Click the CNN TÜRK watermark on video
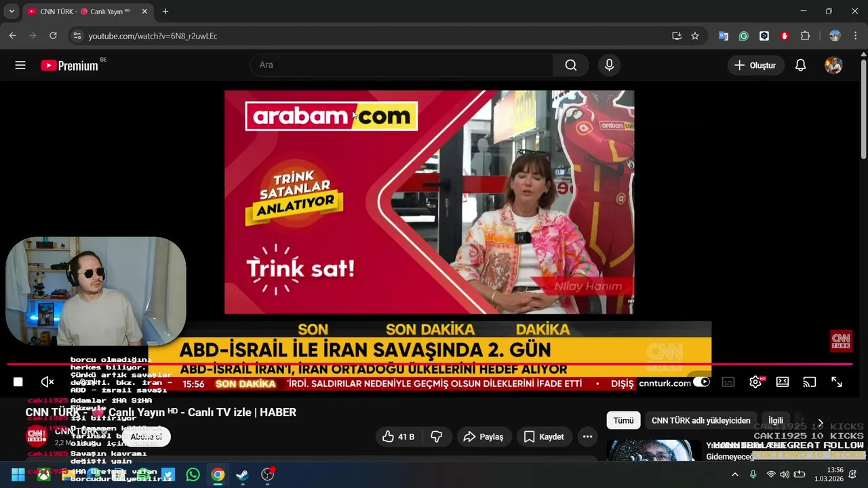The height and width of the screenshot is (488, 868). (x=842, y=341)
